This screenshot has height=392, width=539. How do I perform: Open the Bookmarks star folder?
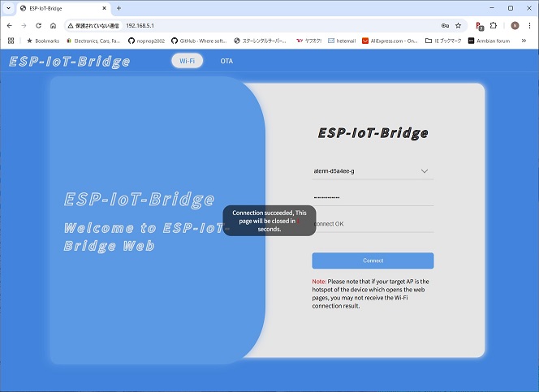pos(43,41)
